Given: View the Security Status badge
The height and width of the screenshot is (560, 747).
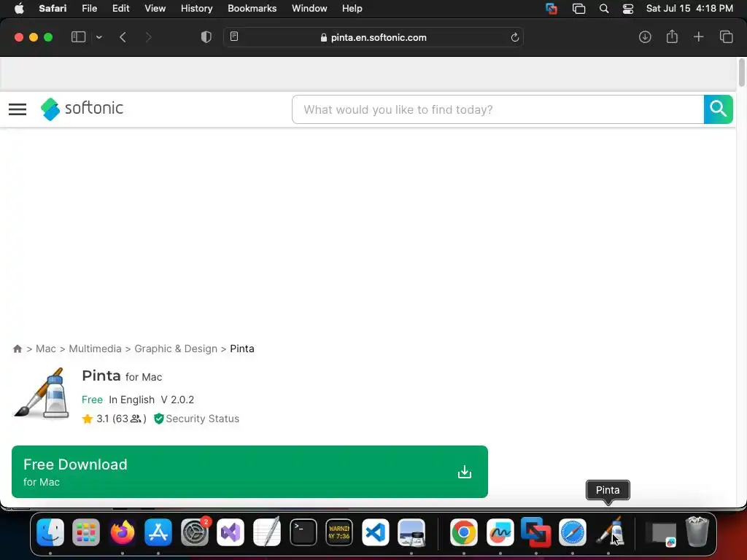Looking at the screenshot, I should coord(196,419).
